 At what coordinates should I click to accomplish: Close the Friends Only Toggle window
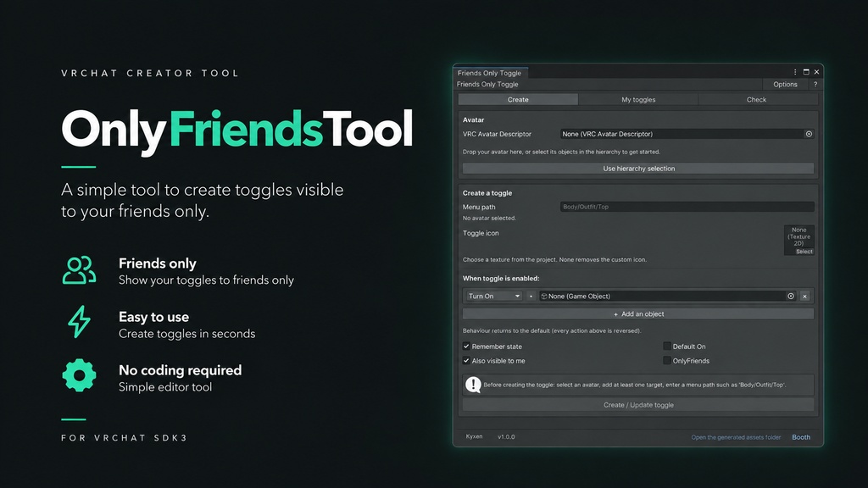pyautogui.click(x=816, y=72)
